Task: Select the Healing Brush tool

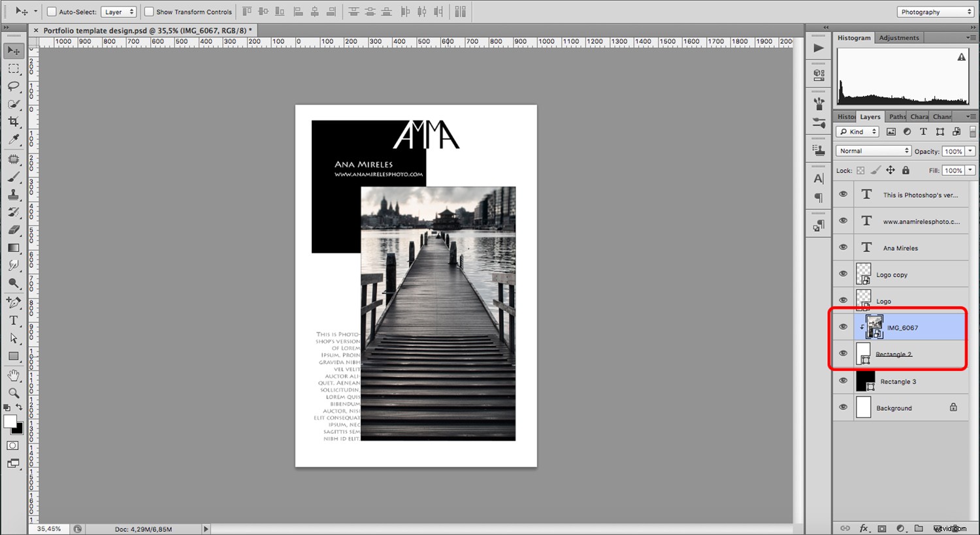Action: (x=14, y=158)
